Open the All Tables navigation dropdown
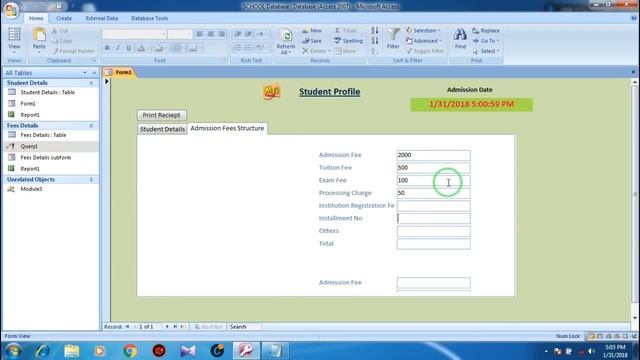The height and width of the screenshot is (360, 640). click(x=84, y=73)
